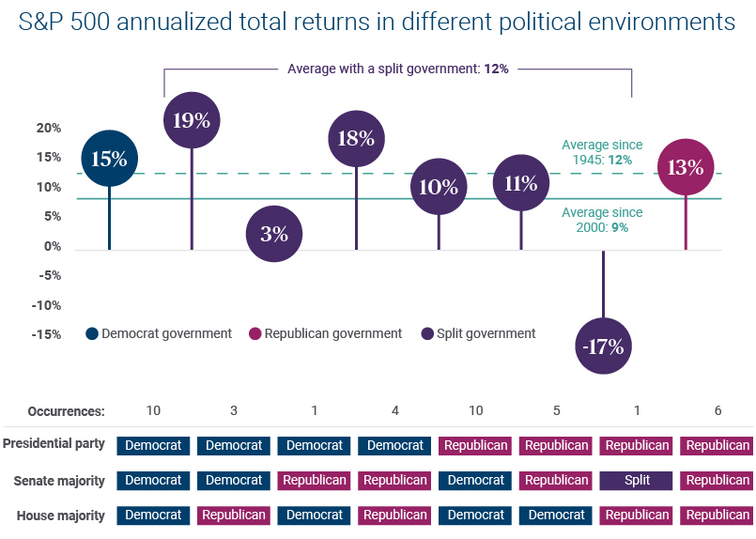Screen dimensions: 756x539
Task: Select the Occurrences row label
Action: [66, 410]
